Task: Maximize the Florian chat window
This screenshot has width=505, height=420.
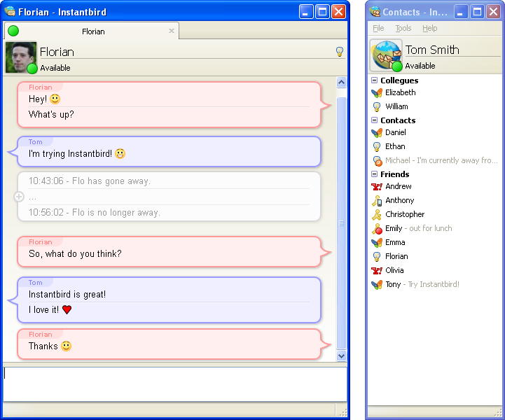Action: [322, 12]
